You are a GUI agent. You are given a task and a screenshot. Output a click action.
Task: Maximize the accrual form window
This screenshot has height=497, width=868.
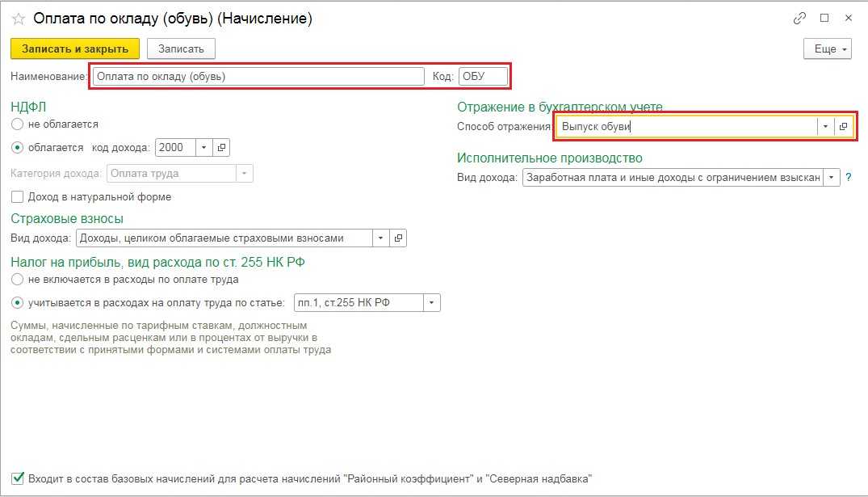(824, 19)
